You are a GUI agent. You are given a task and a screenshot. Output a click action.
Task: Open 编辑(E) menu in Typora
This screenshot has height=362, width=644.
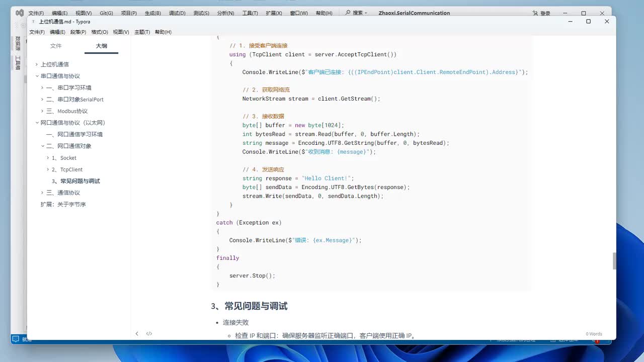click(x=58, y=32)
